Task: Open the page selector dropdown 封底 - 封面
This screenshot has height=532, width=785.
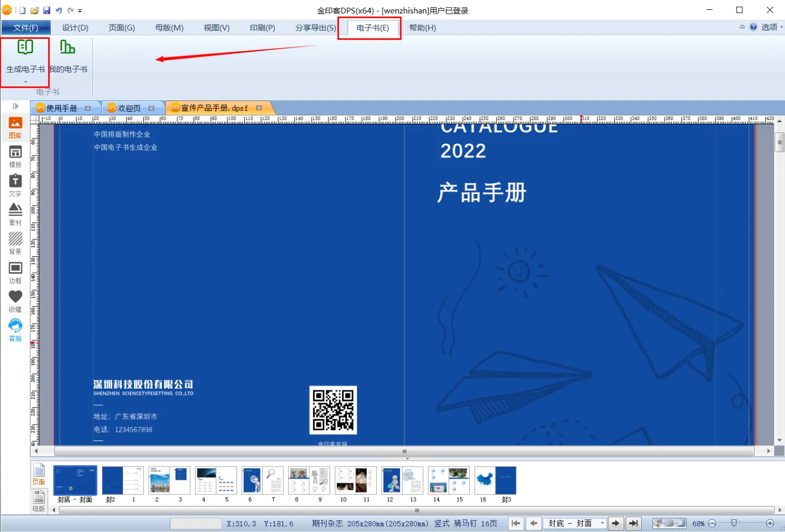Action: [602, 523]
